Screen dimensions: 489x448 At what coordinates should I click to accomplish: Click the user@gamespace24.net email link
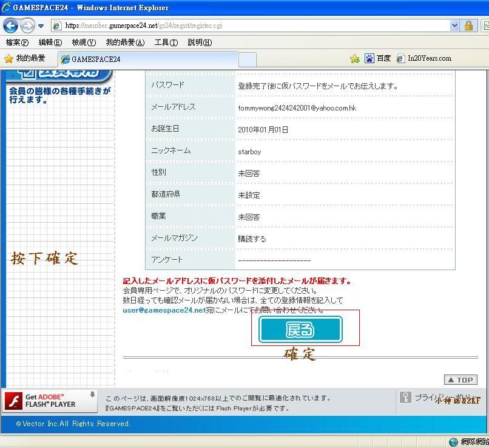click(164, 310)
